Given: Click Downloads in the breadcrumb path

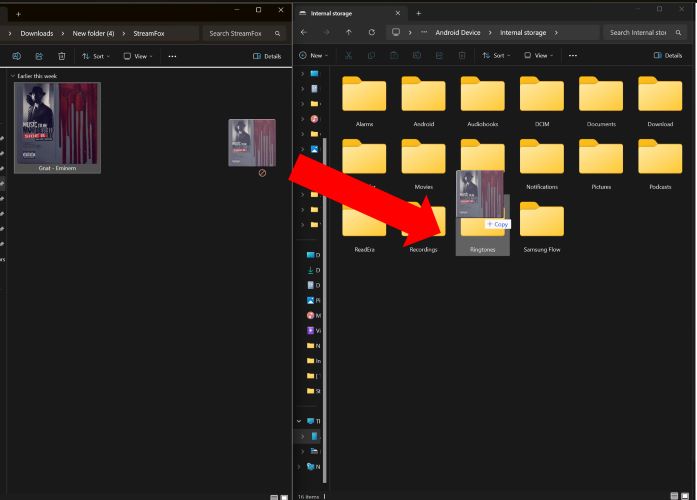Looking at the screenshot, I should tap(37, 33).
